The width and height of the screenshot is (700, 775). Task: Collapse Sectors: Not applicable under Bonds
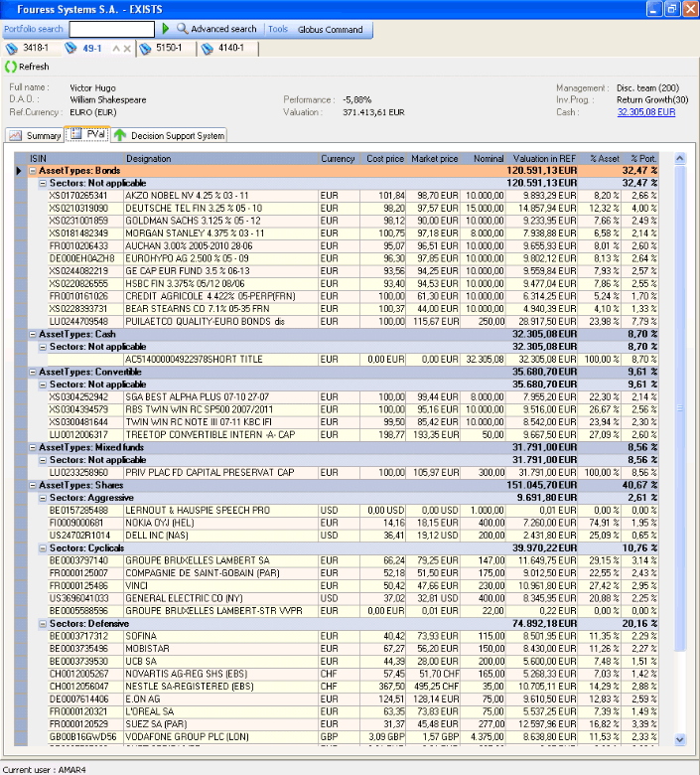tap(43, 184)
